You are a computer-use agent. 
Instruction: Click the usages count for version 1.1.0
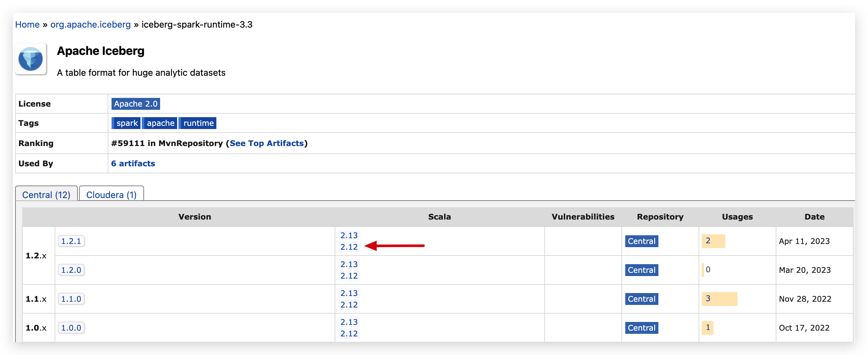708,298
